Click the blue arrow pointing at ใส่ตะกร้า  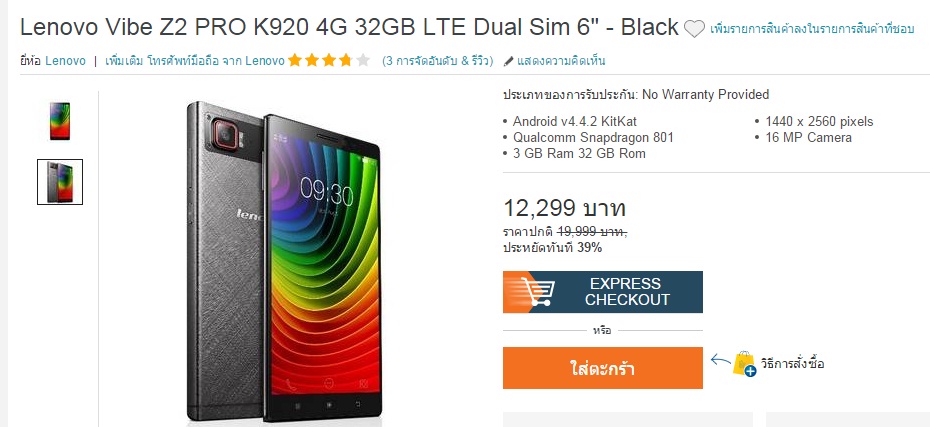coord(721,359)
